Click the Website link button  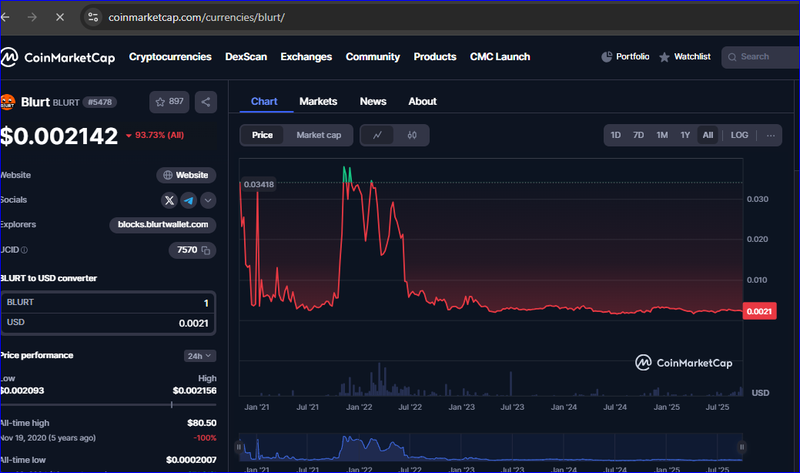186,175
